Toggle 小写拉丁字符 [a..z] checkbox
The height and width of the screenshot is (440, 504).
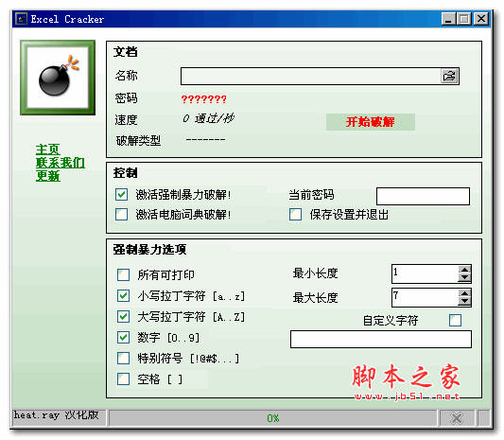point(124,296)
